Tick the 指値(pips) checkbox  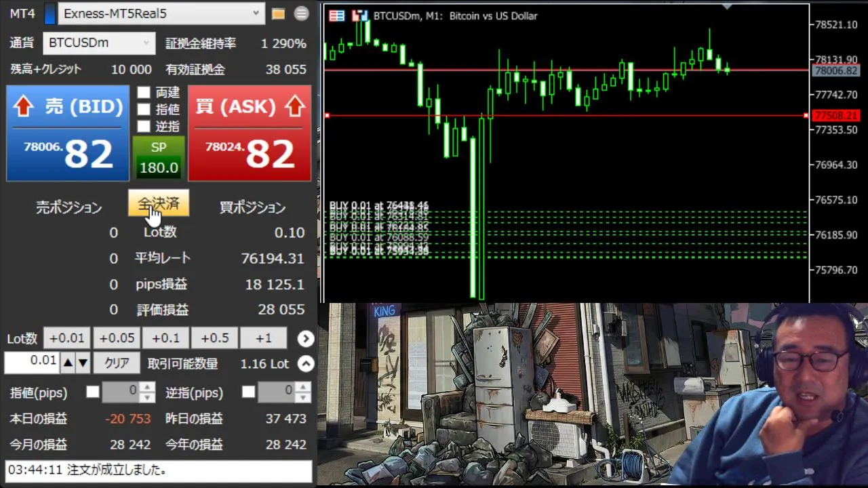pos(93,392)
